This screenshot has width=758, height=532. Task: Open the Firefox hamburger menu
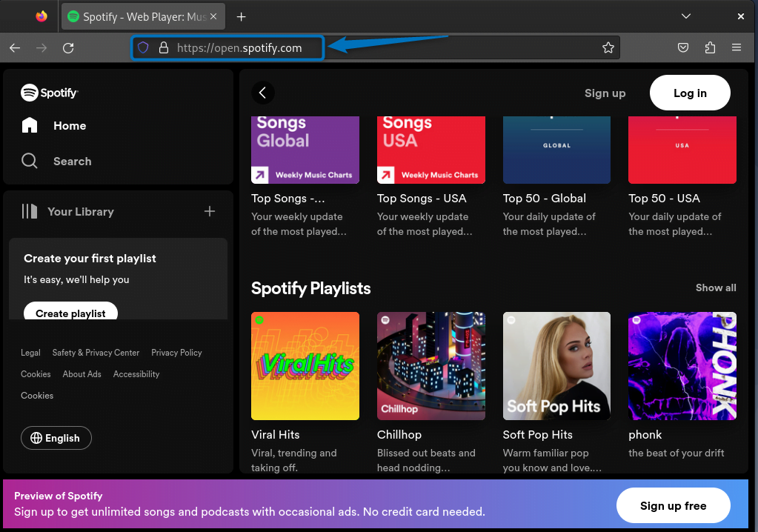[737, 47]
